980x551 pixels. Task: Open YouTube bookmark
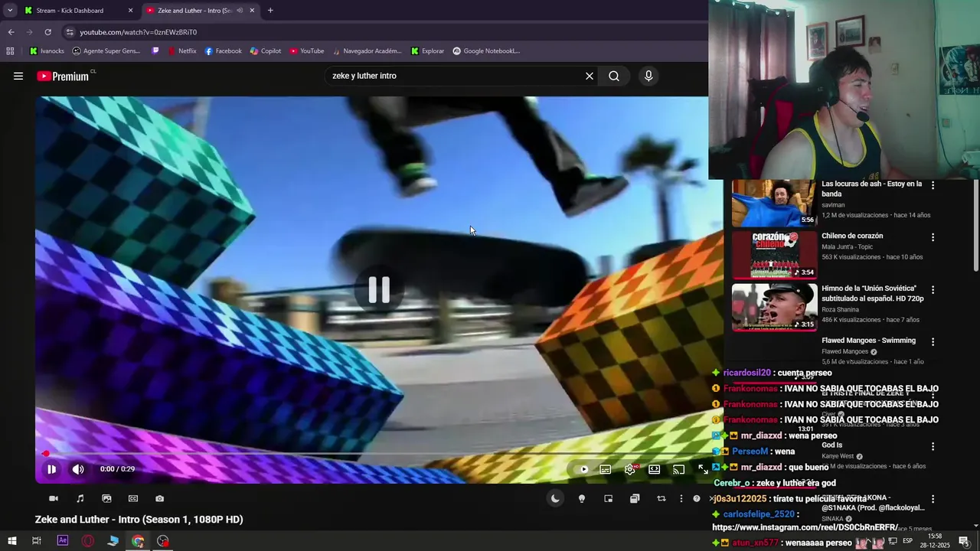pyautogui.click(x=306, y=51)
